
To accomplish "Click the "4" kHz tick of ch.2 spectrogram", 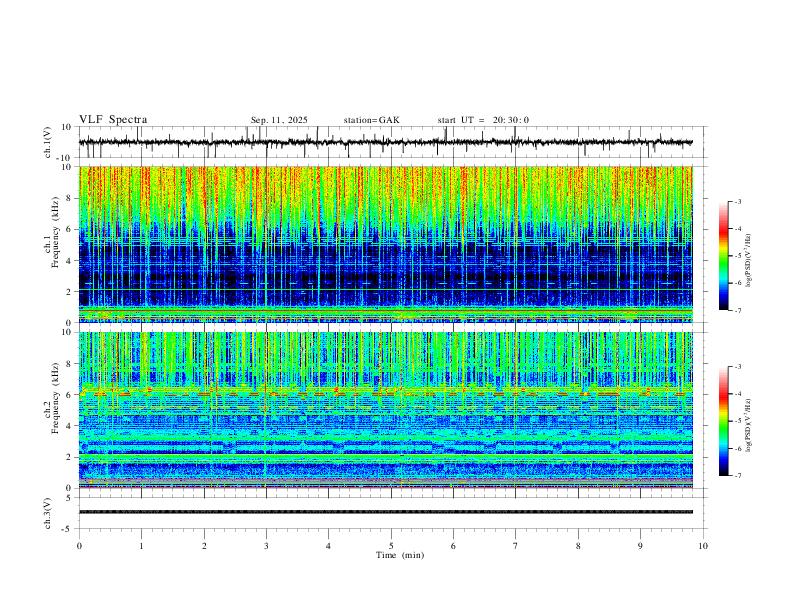I will tap(70, 426).
